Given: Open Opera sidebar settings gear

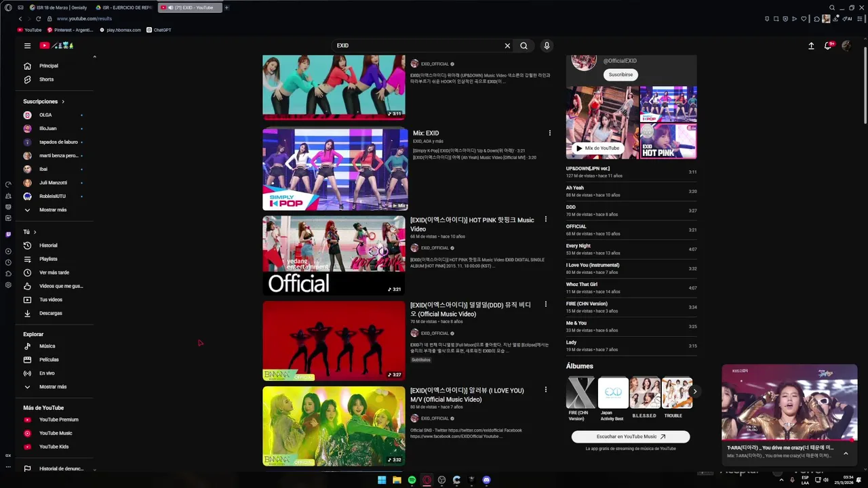Looking at the screenshot, I should coord(8,285).
